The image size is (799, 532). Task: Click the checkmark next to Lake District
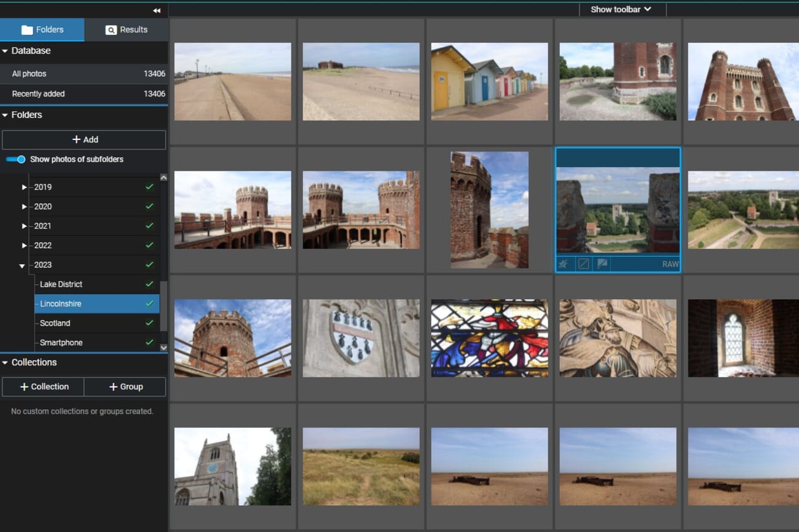tap(148, 284)
